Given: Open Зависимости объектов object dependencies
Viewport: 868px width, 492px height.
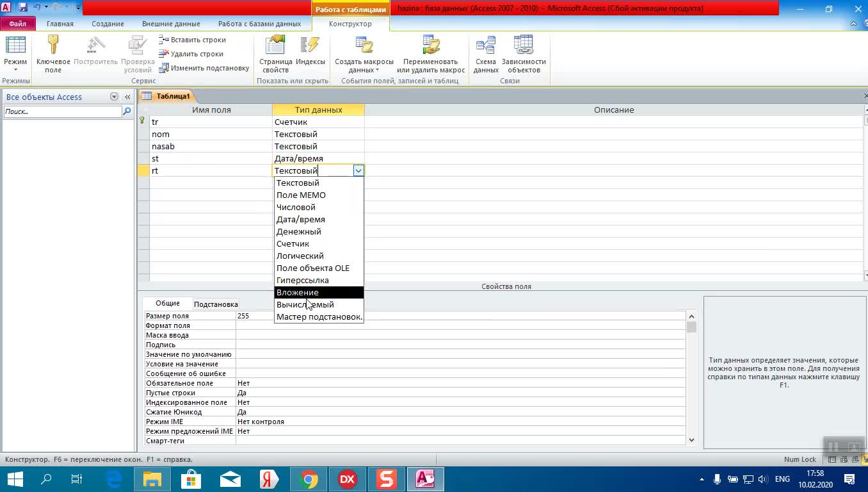Looking at the screenshot, I should (524, 54).
